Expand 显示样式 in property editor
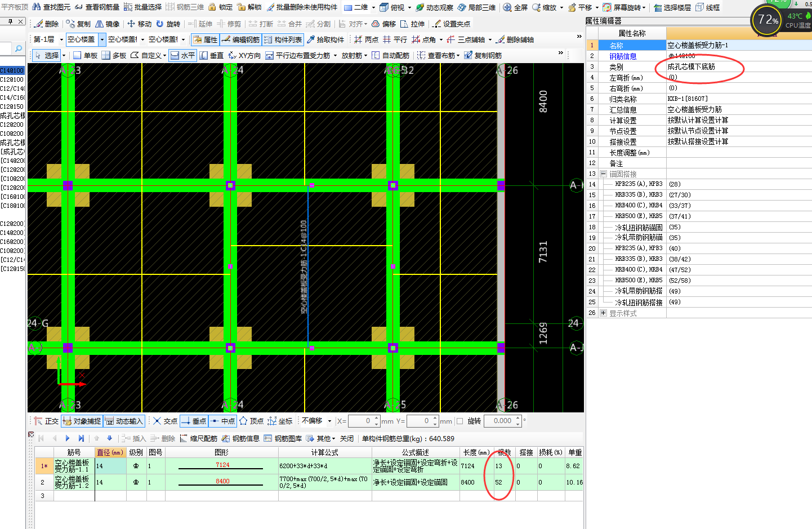The height and width of the screenshot is (529, 812). pos(604,313)
